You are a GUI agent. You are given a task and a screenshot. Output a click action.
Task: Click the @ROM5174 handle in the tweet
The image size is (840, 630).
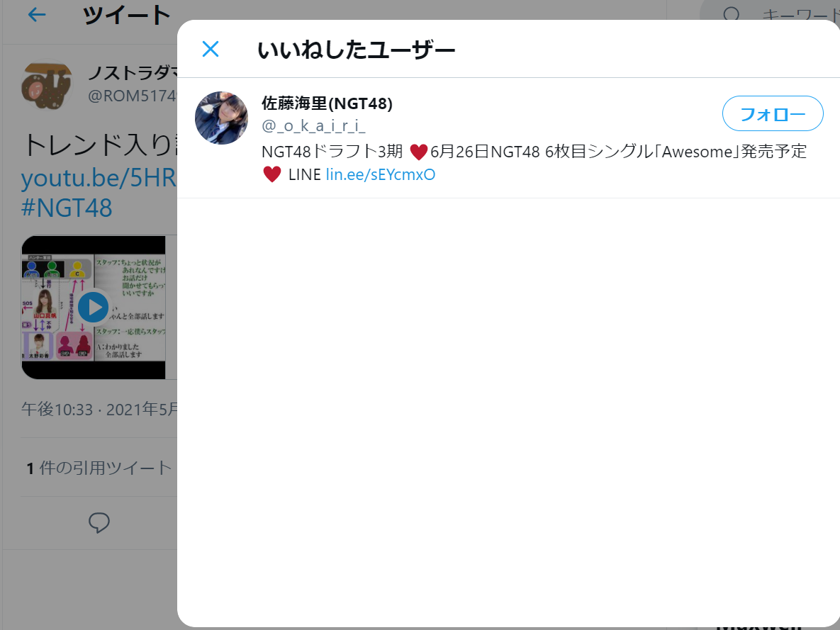coord(133,96)
